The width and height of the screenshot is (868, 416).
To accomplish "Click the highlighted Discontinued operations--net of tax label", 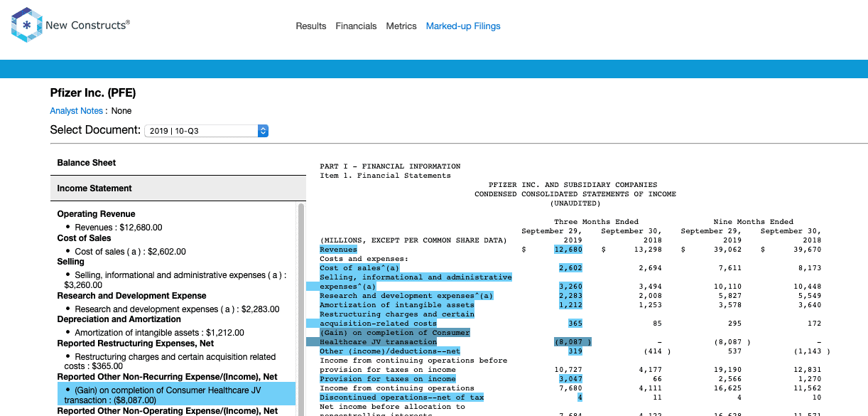I will (x=401, y=398).
